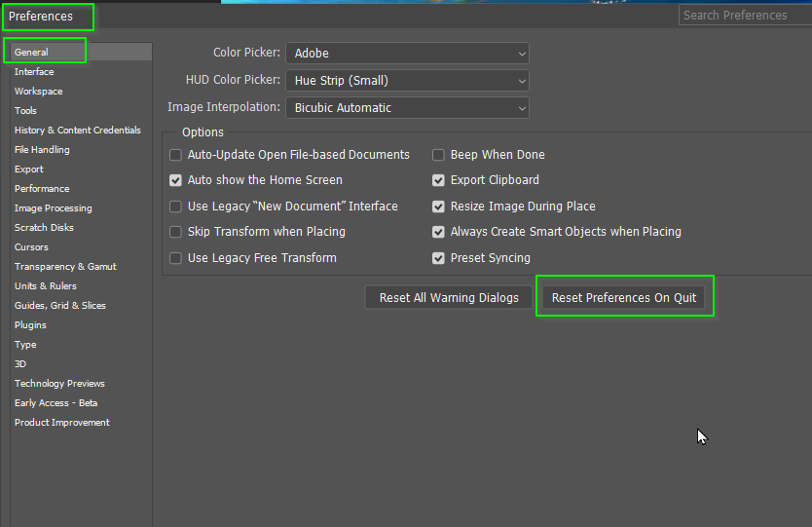Uncheck Auto show the Home Screen
The width and height of the screenshot is (812, 527).
click(x=176, y=180)
